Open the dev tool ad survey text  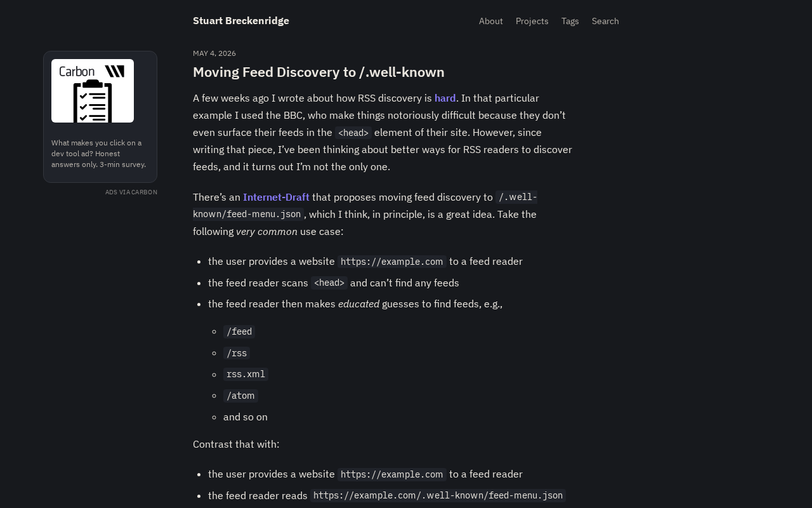[x=99, y=154]
